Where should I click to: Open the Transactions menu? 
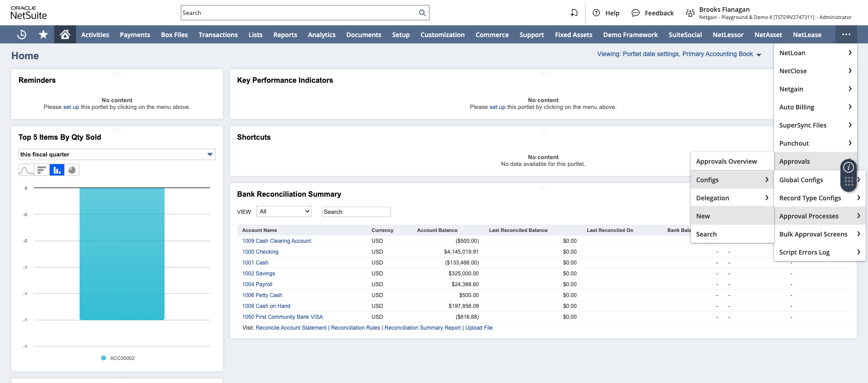click(x=218, y=35)
